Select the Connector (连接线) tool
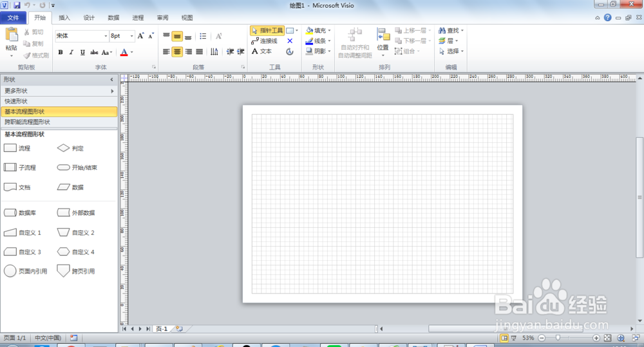644x347 pixels. coord(265,41)
